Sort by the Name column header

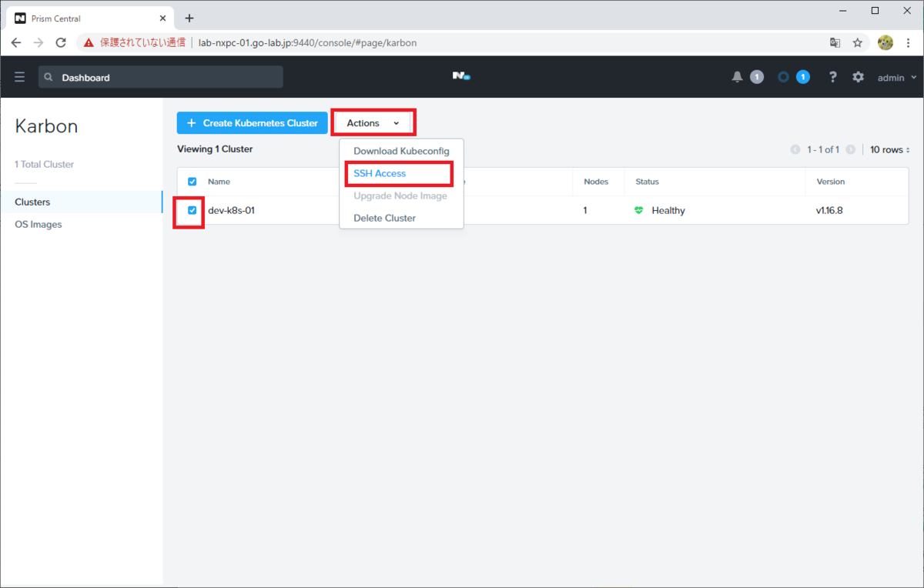[219, 182]
